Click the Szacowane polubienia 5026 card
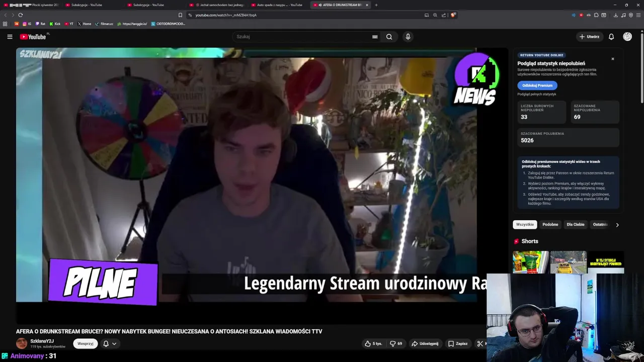This screenshot has width=644, height=362. [569, 137]
